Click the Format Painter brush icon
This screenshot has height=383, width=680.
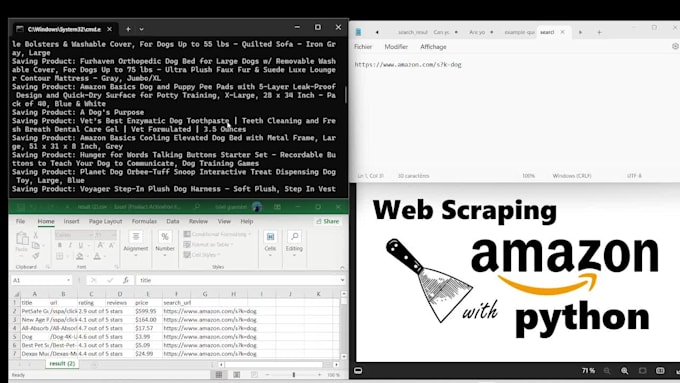[x=36, y=256]
